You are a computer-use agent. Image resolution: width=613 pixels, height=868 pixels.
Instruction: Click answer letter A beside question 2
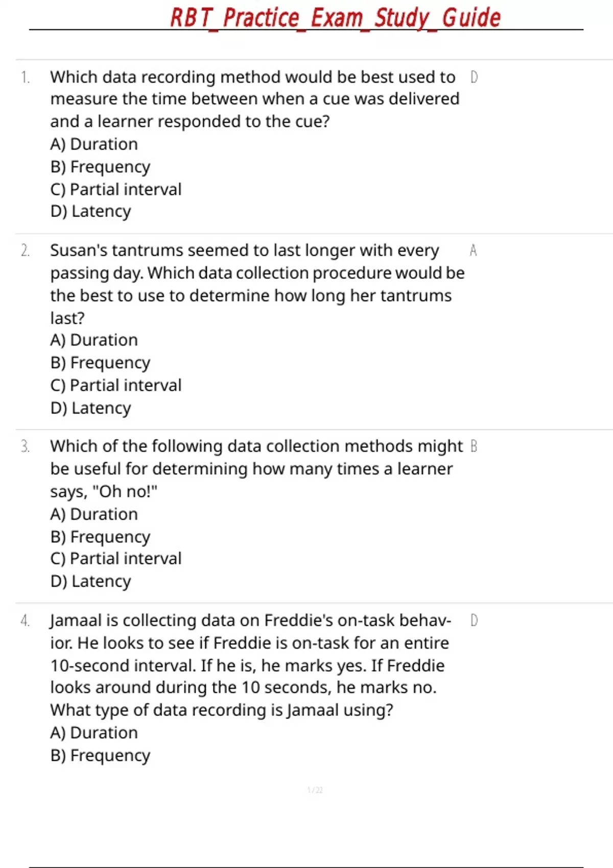473,251
